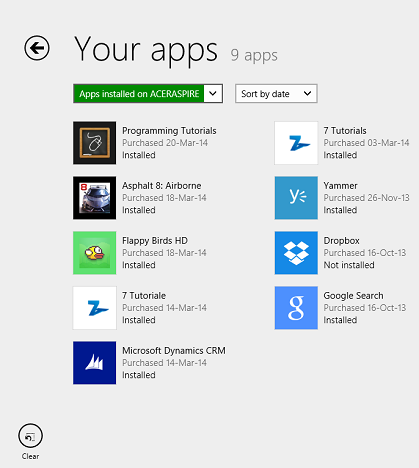Select the Google Search app icon

click(296, 308)
